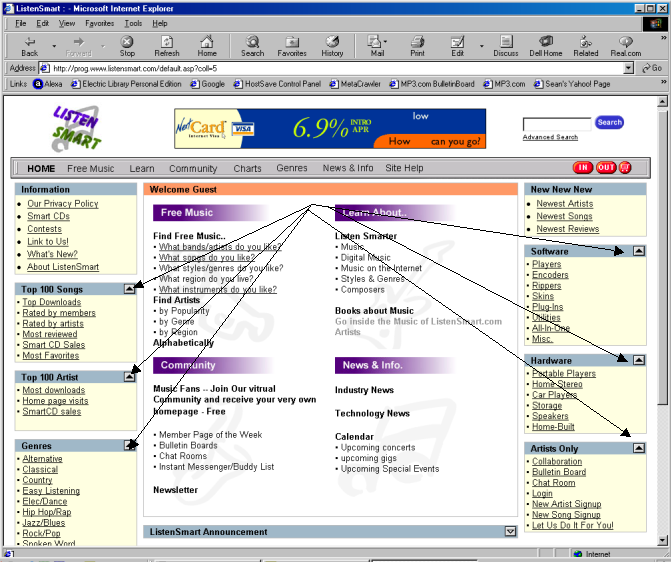Click the Home toolbar icon
671x562 pixels.
pos(207,45)
